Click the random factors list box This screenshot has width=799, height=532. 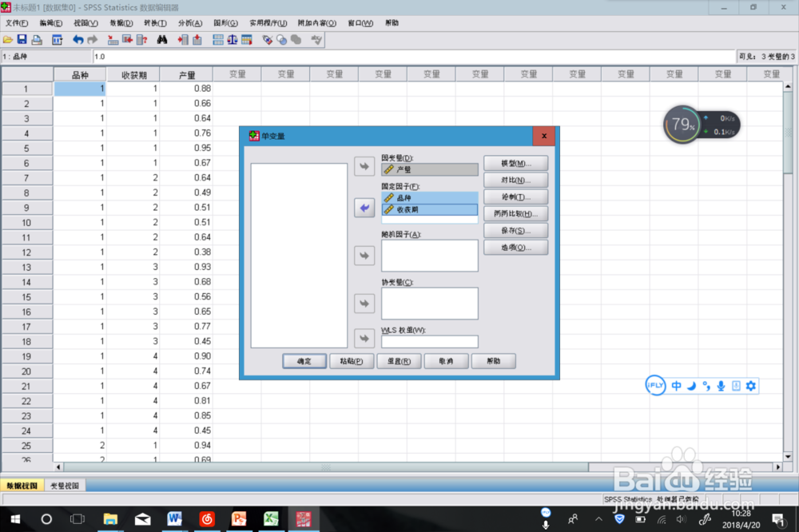tap(430, 256)
